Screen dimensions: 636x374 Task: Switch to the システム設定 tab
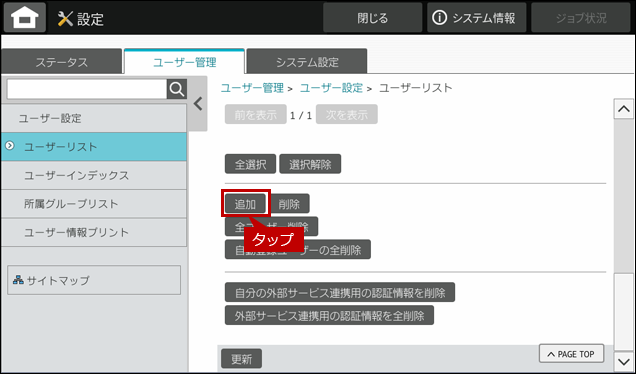pyautogui.click(x=307, y=62)
